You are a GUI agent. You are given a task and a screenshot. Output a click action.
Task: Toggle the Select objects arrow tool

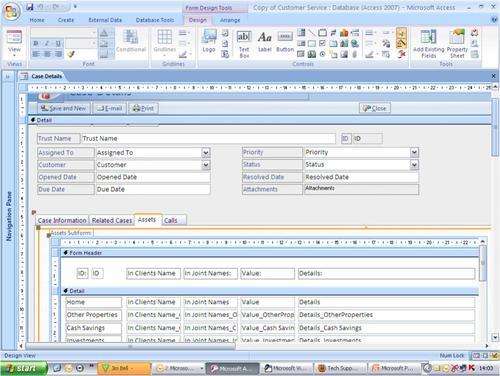coord(401,33)
